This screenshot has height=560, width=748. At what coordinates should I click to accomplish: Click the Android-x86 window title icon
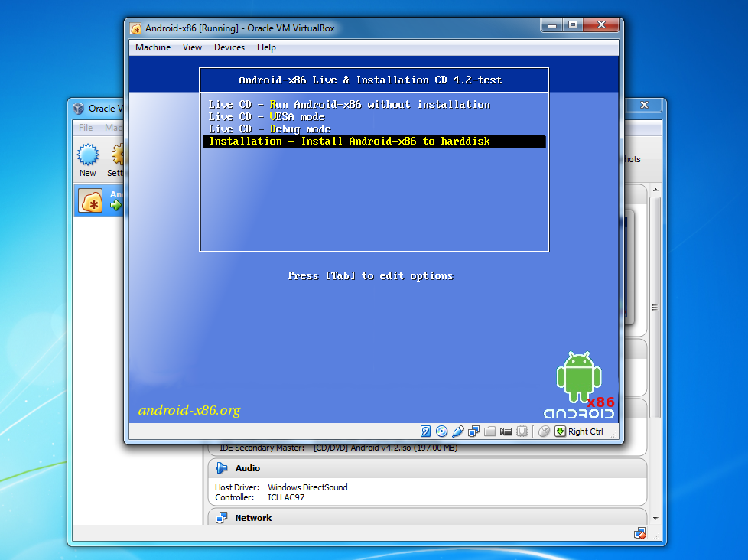pyautogui.click(x=136, y=28)
